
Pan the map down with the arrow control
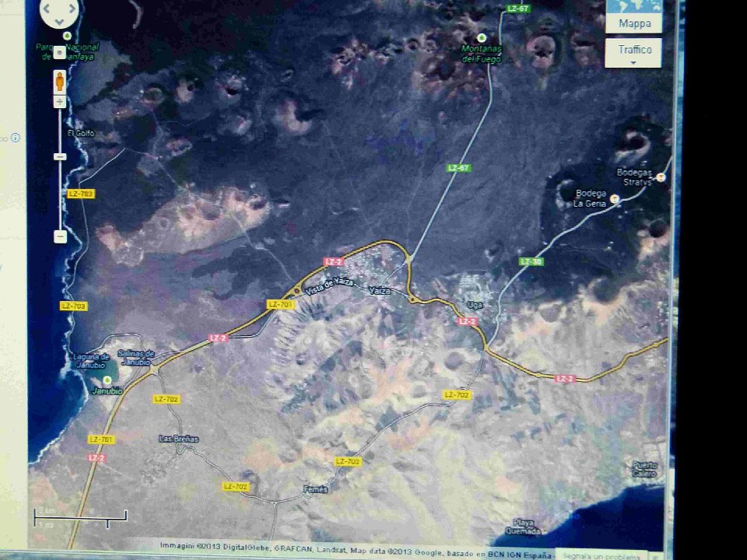pyautogui.click(x=59, y=22)
